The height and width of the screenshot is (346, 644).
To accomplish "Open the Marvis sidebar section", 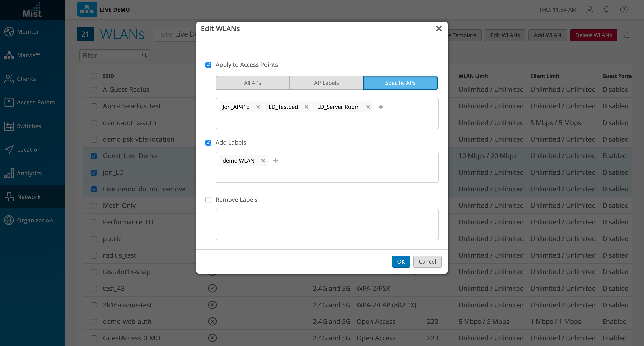I will tap(28, 55).
